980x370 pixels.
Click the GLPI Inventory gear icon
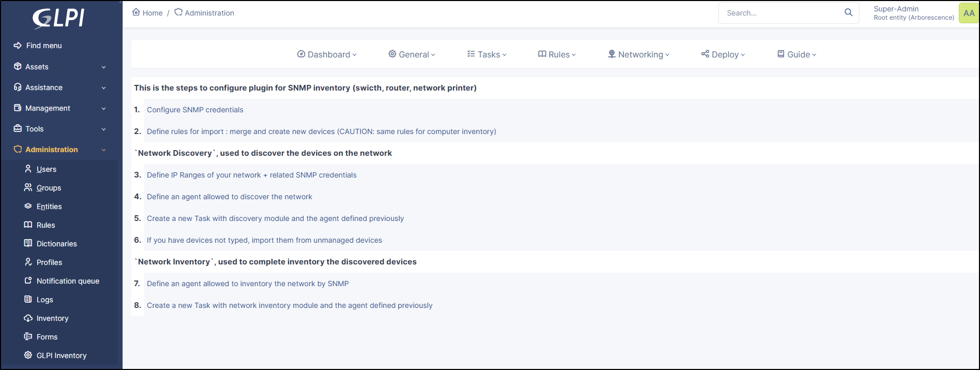click(28, 355)
